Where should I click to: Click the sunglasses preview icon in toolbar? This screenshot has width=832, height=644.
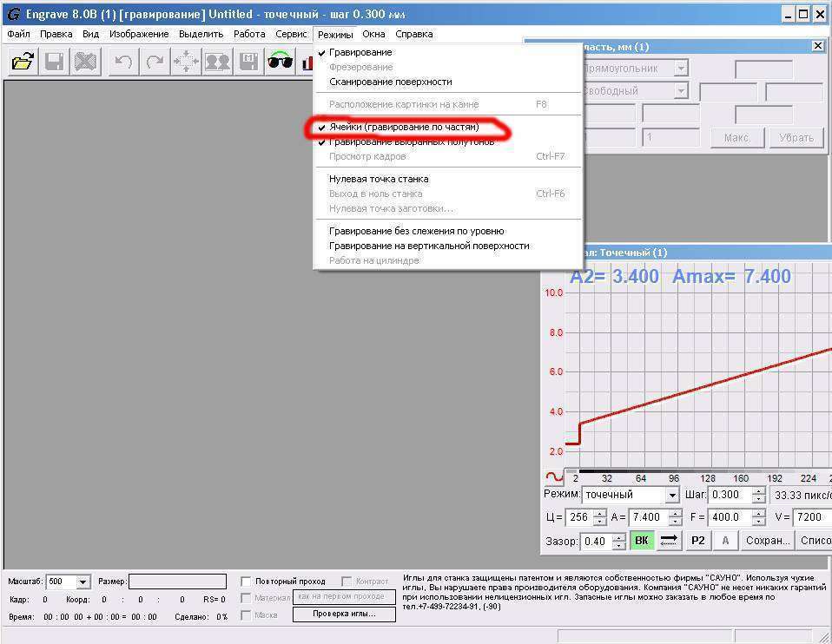[x=280, y=62]
